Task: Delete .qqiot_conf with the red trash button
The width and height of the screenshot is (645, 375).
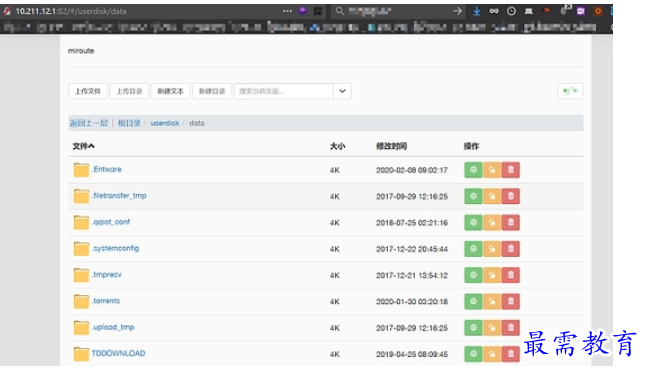Action: coord(511,222)
